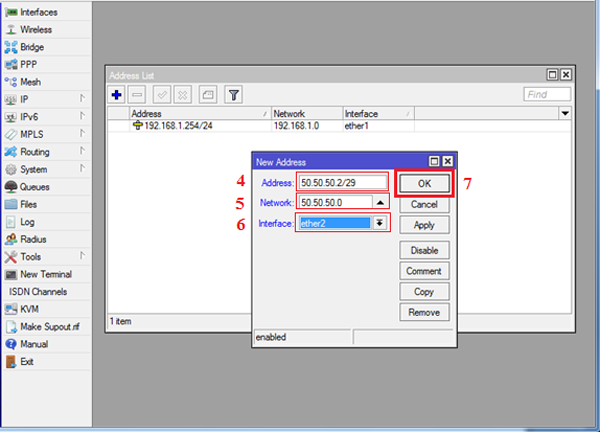Collapse the Network field arrow
The image size is (600, 432).
[380, 203]
